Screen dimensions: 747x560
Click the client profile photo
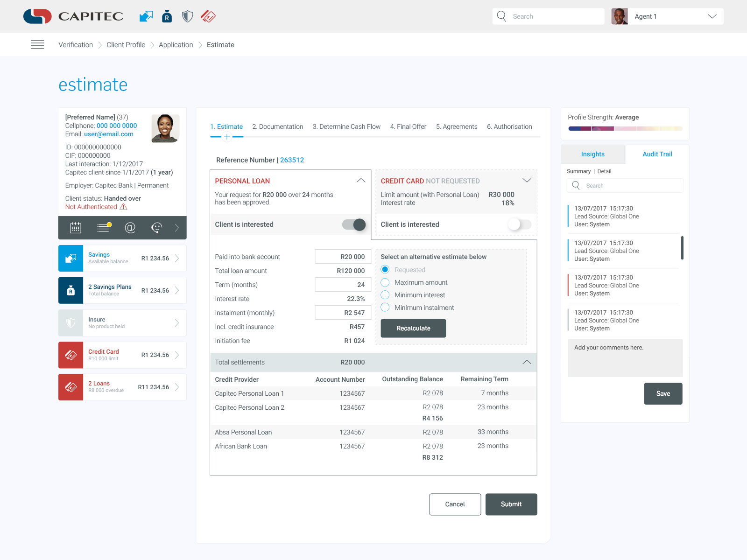pyautogui.click(x=165, y=128)
